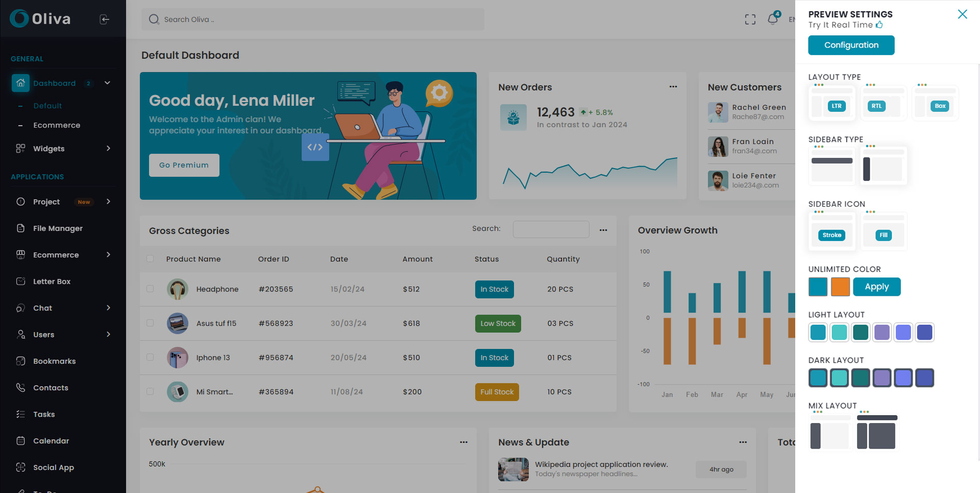Collapse the Dashboard menu chevron

click(107, 83)
